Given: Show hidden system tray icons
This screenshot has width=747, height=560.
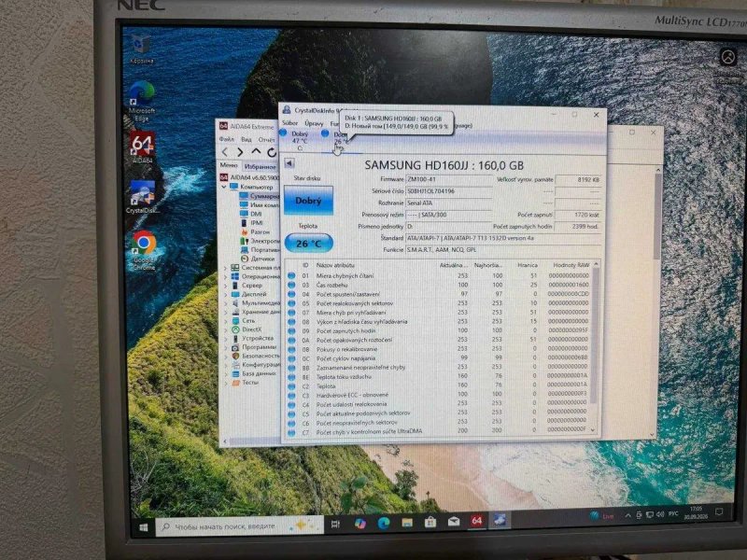Looking at the screenshot, I should pyautogui.click(x=627, y=516).
